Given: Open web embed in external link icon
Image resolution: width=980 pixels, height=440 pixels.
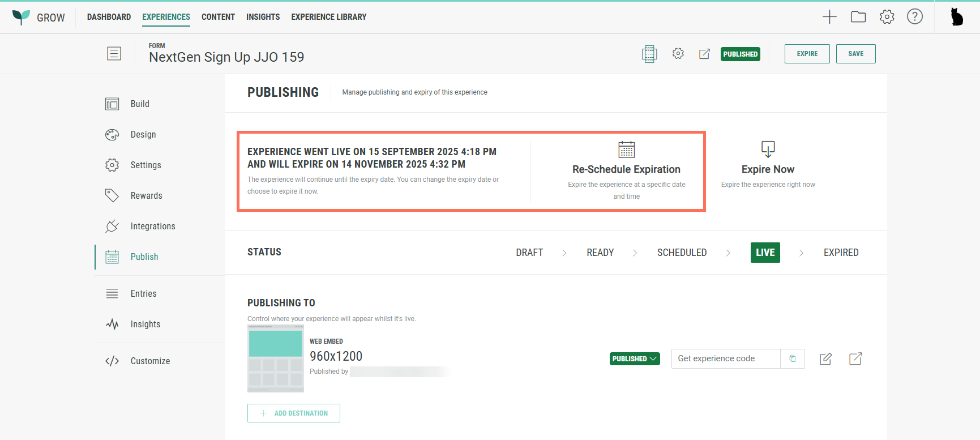Looking at the screenshot, I should pos(855,358).
